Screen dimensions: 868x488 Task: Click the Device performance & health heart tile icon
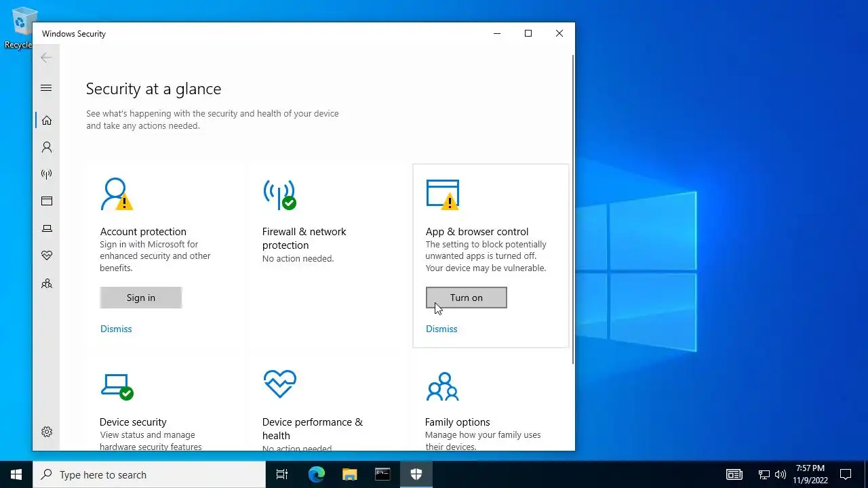(x=279, y=384)
